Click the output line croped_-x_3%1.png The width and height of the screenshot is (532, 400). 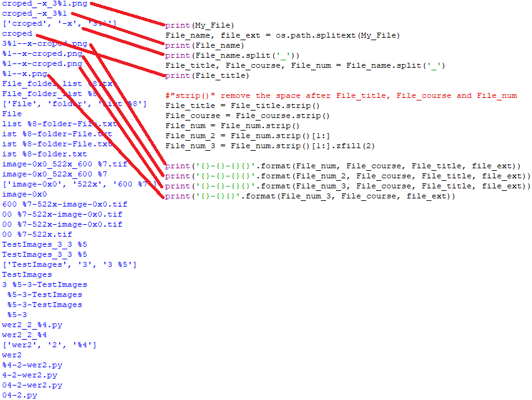(45, 4)
